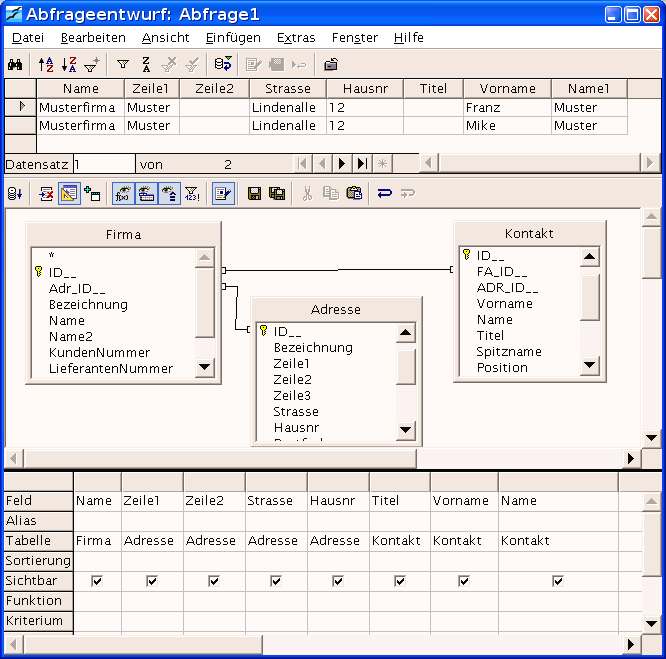Toggle Sichtbar checkbox for Titel column

[x=399, y=581]
